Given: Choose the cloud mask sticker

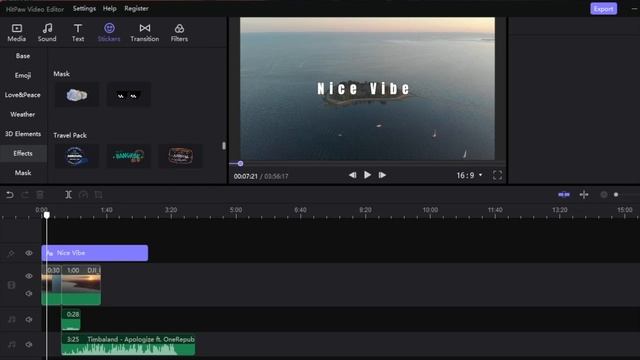Looking at the screenshot, I should point(77,95).
